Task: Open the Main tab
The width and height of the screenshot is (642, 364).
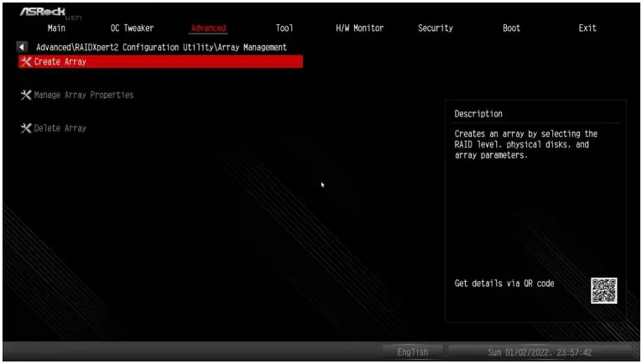Action: pyautogui.click(x=56, y=28)
